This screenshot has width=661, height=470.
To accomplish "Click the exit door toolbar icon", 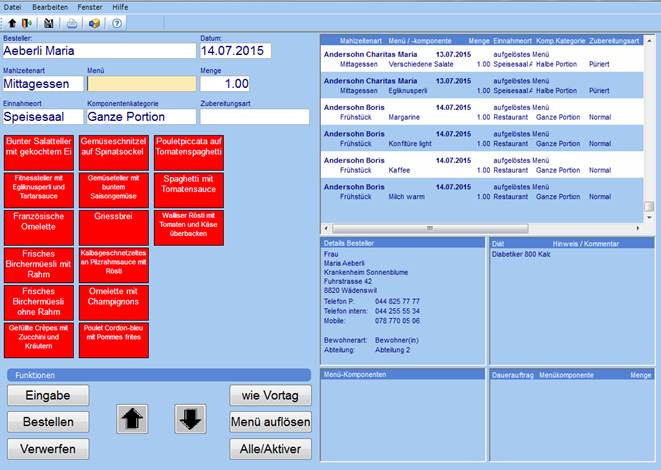I will pos(24,22).
